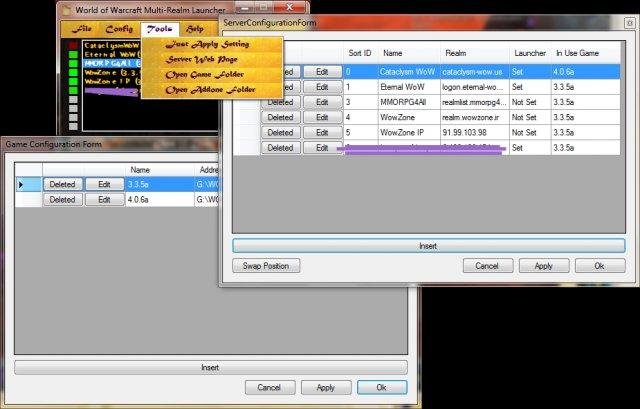Click Edit for the Cataclysm WoW server row
Screen dimensions: 640x409
coord(322,72)
